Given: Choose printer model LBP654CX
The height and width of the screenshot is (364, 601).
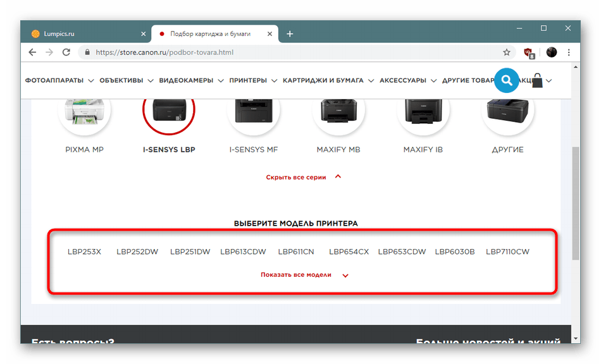Looking at the screenshot, I should click(349, 252).
